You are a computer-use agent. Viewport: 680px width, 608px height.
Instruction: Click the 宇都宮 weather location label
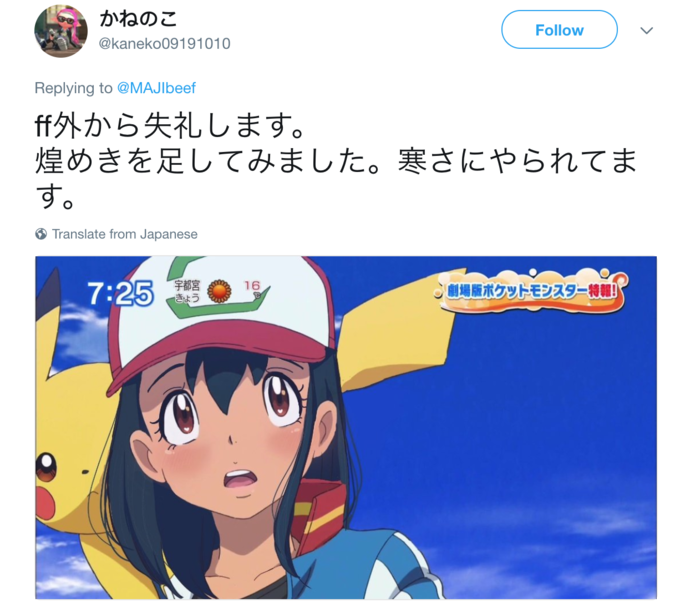[x=187, y=285]
